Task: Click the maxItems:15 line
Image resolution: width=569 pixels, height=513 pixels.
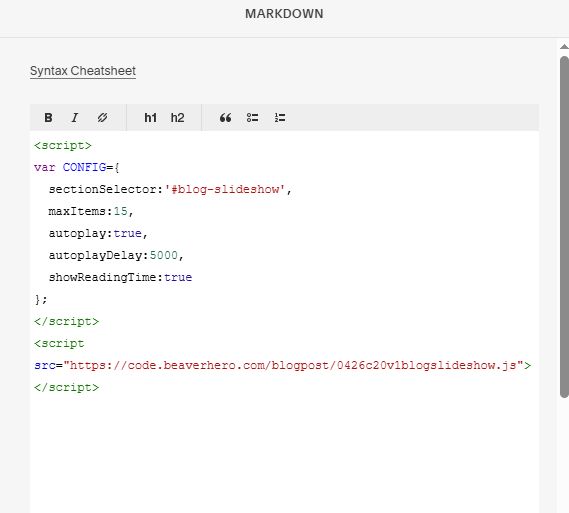Action: pos(91,211)
